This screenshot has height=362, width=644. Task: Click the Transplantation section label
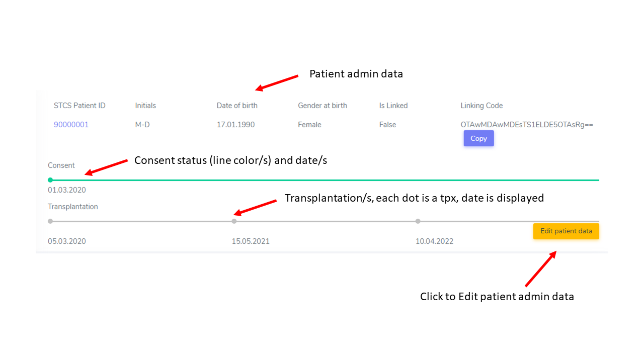tap(73, 207)
